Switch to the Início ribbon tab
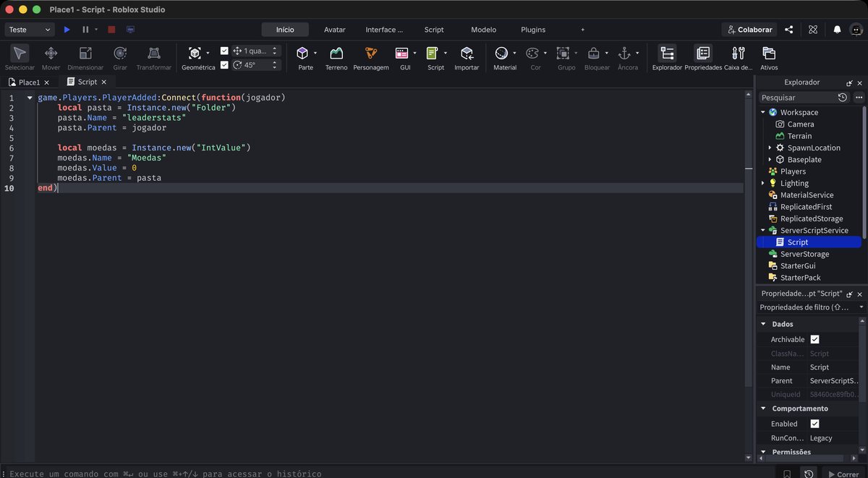This screenshot has width=868, height=478. tap(285, 30)
